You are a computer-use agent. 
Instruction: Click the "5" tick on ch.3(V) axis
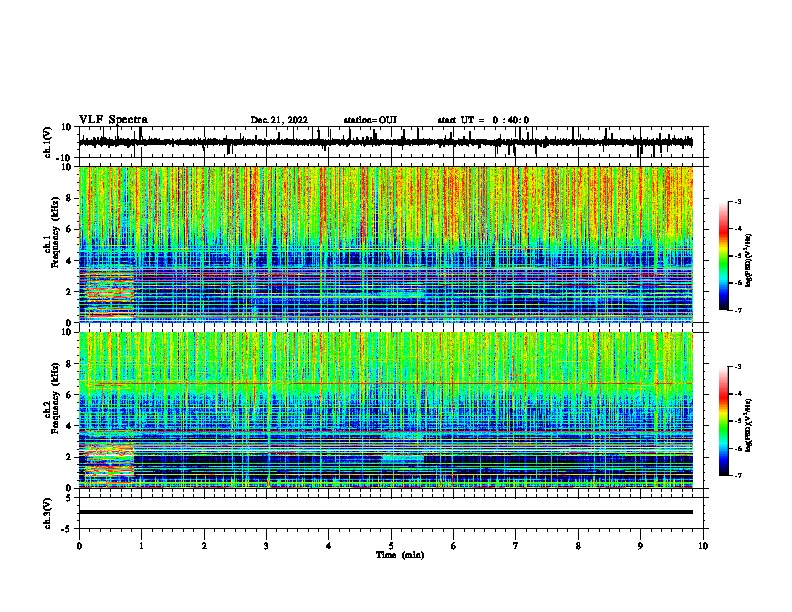[70, 498]
